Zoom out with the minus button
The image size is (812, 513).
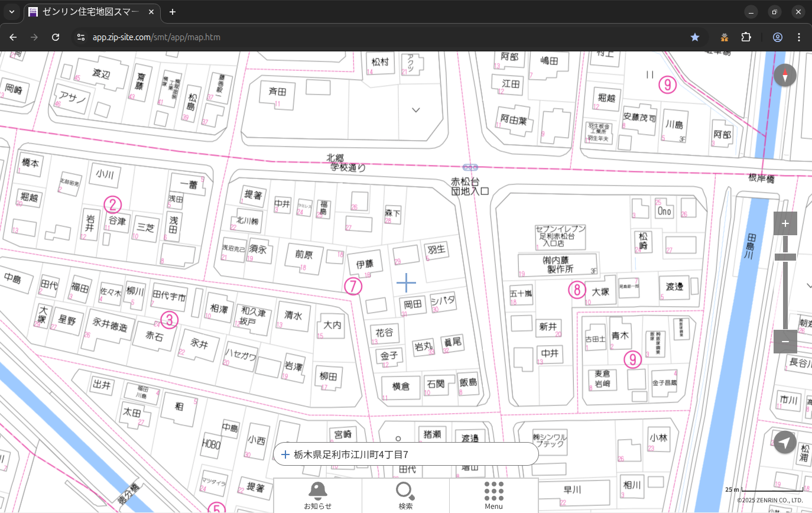pos(785,342)
